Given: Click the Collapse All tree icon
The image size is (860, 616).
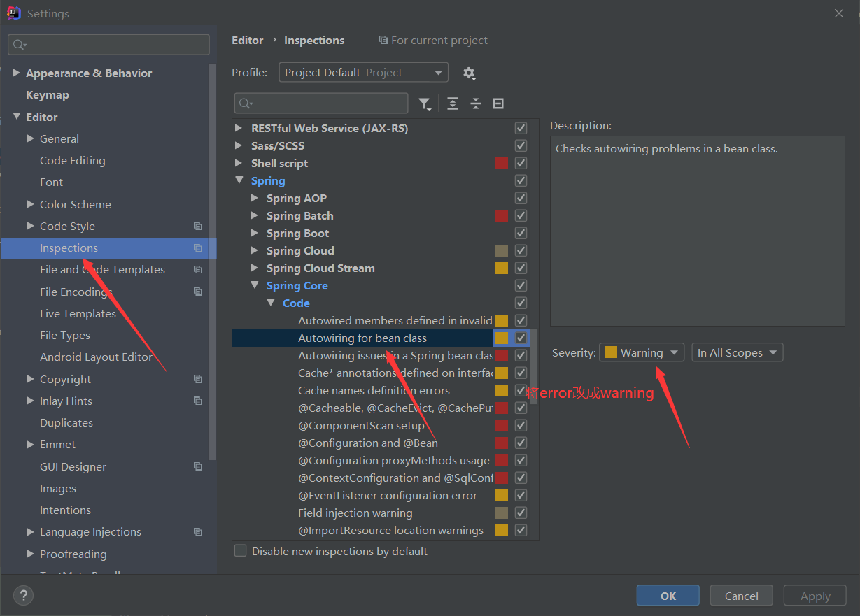Looking at the screenshot, I should click(x=476, y=103).
